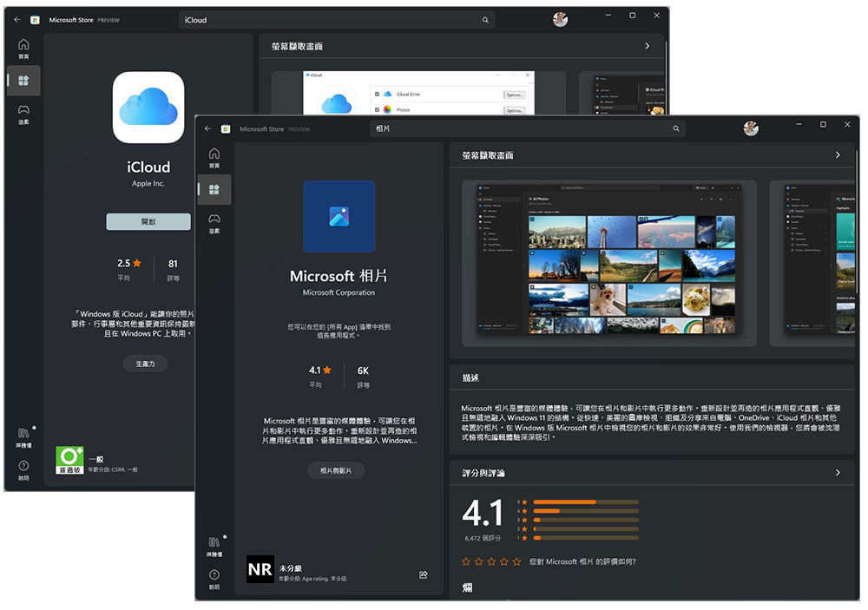Open the iCloud app with 開啟 button
Screen dimensions: 868x610
pyautogui.click(x=148, y=221)
